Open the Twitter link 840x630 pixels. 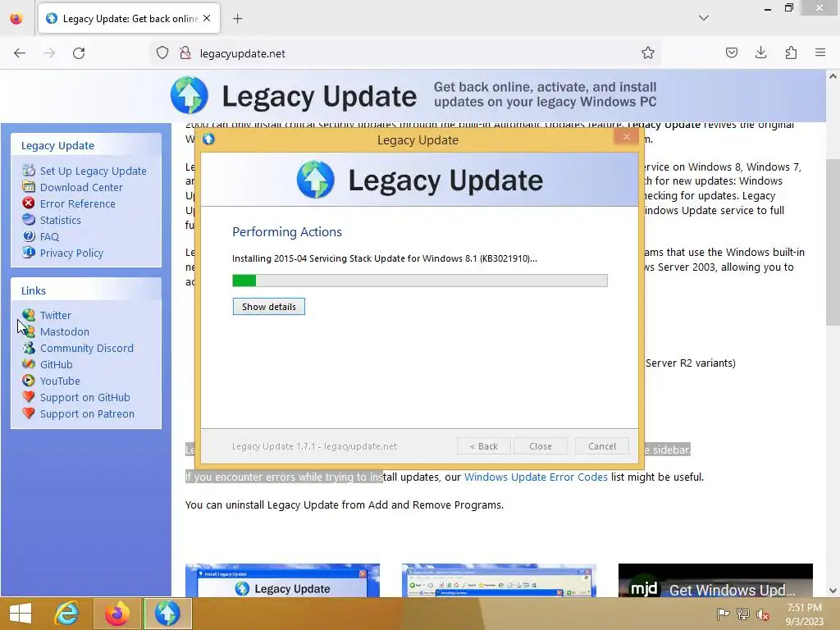(56, 315)
